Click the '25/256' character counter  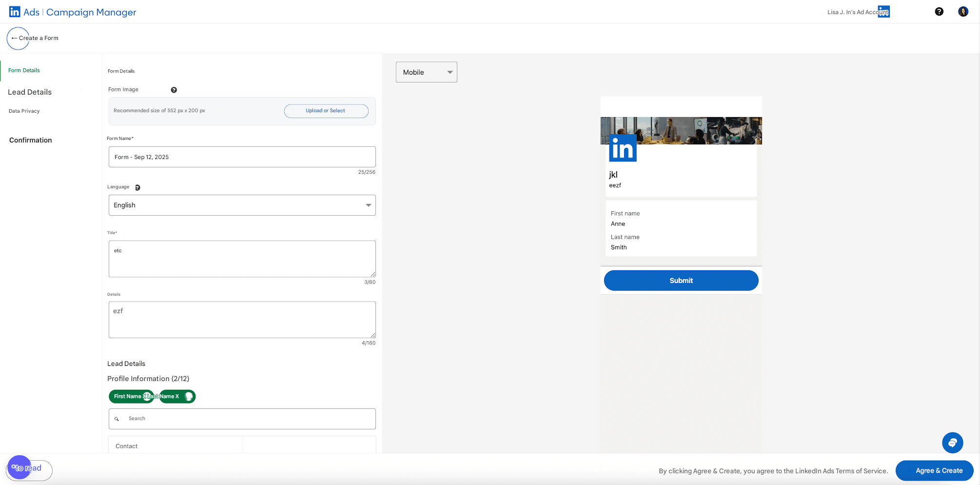click(367, 172)
